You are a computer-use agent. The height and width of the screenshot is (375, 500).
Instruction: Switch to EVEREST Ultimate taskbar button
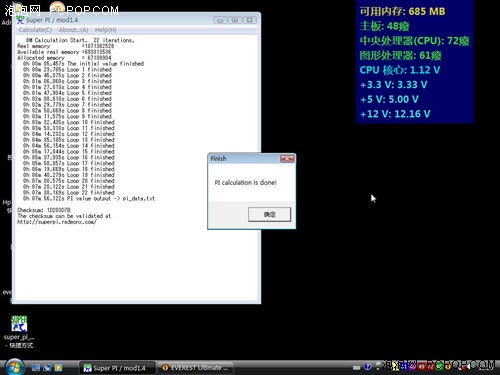click(195, 368)
